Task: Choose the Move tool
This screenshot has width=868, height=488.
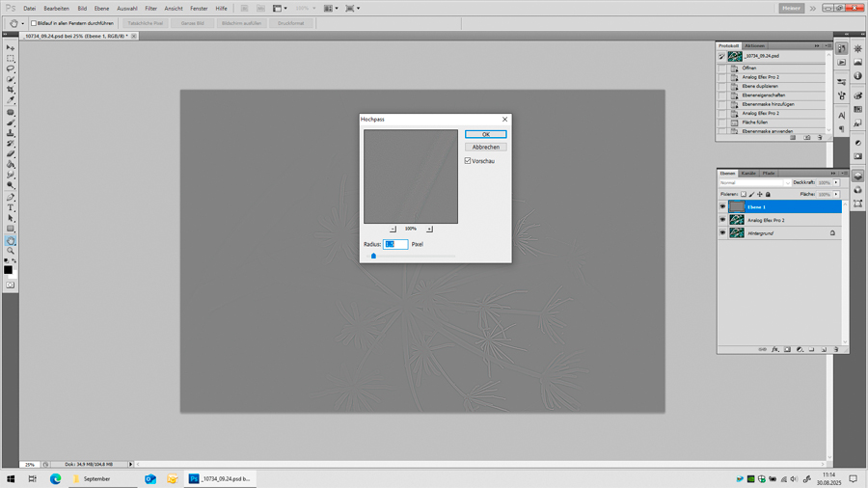Action: tap(11, 47)
